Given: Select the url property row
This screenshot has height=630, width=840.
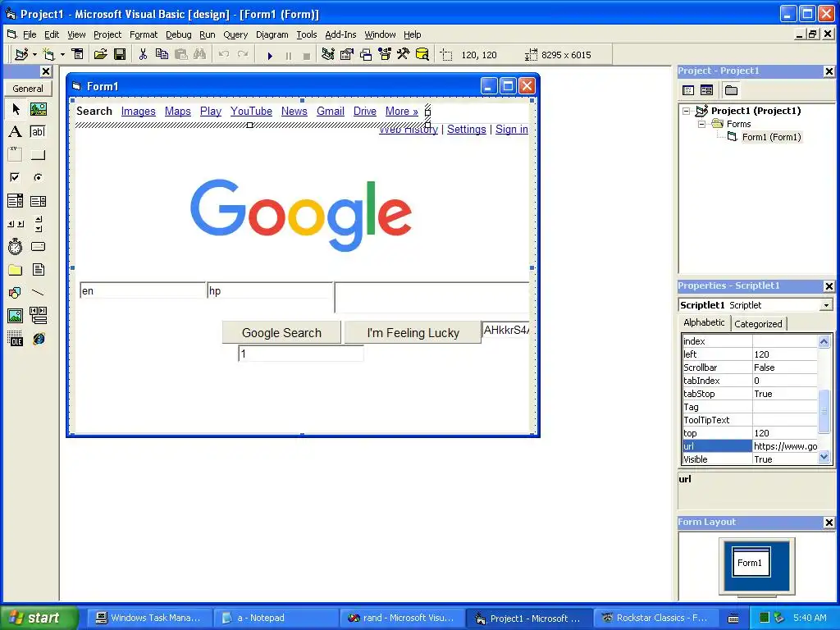Looking at the screenshot, I should [750, 446].
